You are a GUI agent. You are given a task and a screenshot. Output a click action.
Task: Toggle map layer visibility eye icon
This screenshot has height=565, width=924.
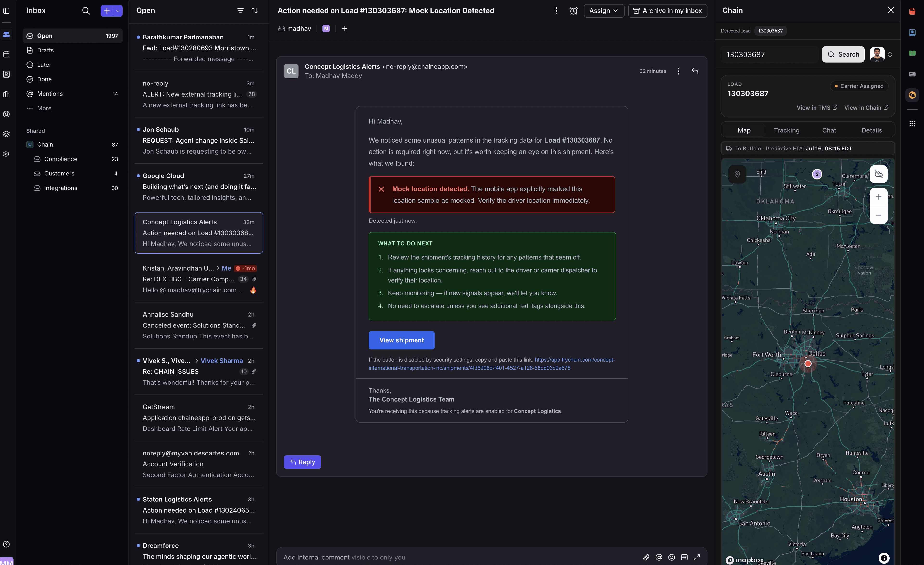click(879, 174)
